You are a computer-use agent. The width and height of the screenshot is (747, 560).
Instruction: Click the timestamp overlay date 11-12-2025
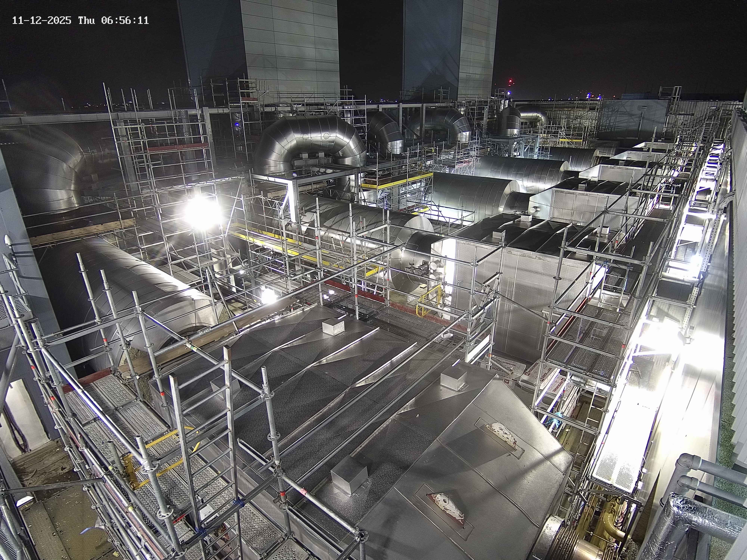point(41,21)
